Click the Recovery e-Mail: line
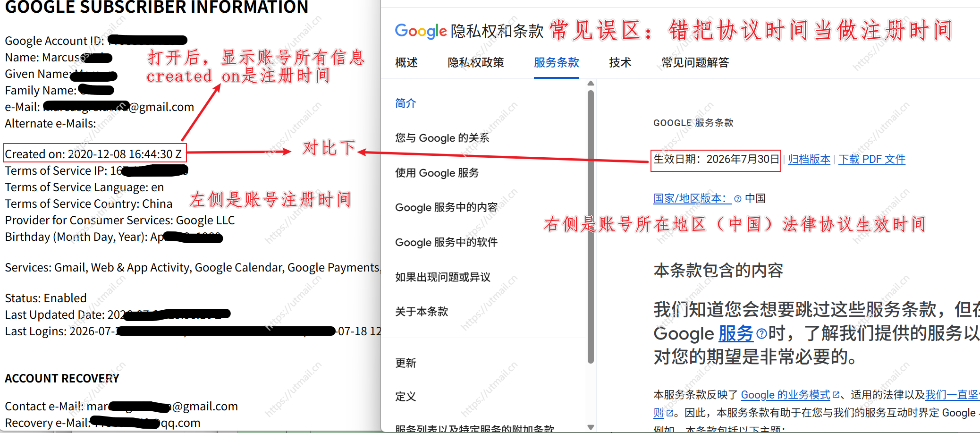The width and height of the screenshot is (980, 433). coord(102,423)
